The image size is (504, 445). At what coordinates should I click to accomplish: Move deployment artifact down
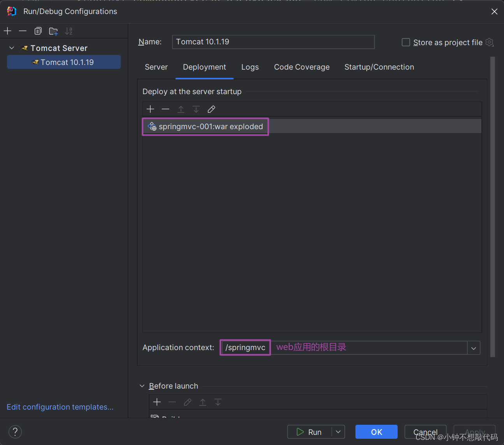[x=196, y=109]
